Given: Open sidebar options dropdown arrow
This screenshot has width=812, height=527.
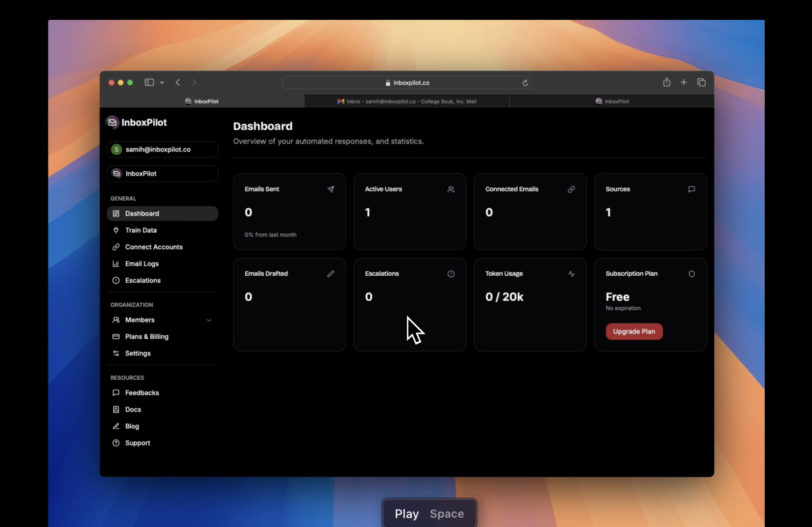Looking at the screenshot, I should click(162, 82).
